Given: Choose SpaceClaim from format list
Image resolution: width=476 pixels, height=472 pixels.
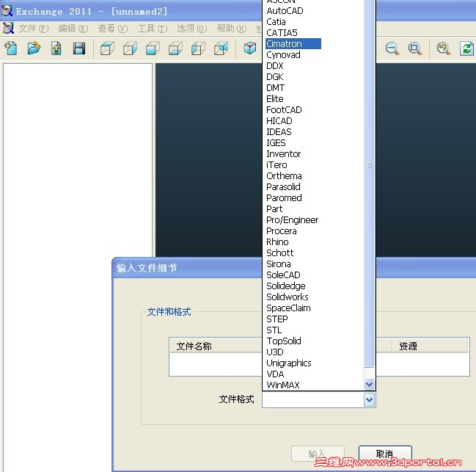Looking at the screenshot, I should point(288,308).
